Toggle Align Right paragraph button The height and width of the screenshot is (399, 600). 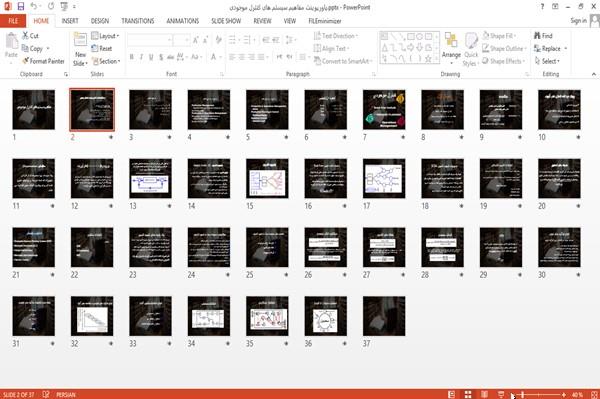[x=251, y=57]
